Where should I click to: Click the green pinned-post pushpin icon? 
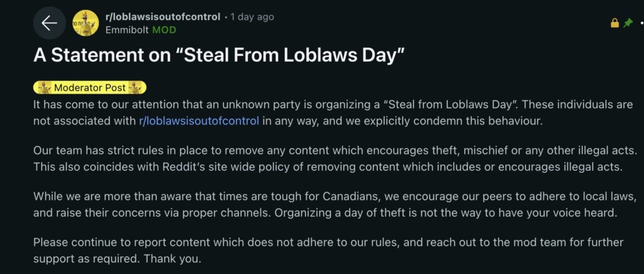(x=627, y=23)
